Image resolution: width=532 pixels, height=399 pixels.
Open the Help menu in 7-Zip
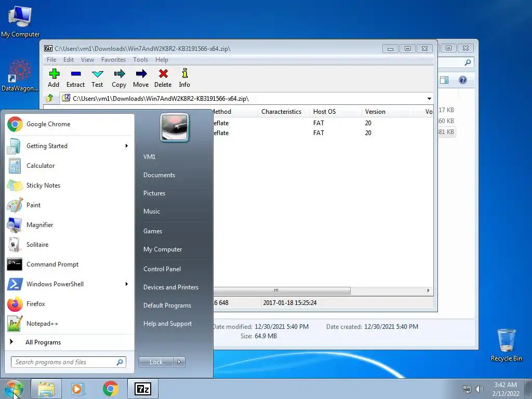coord(162,60)
